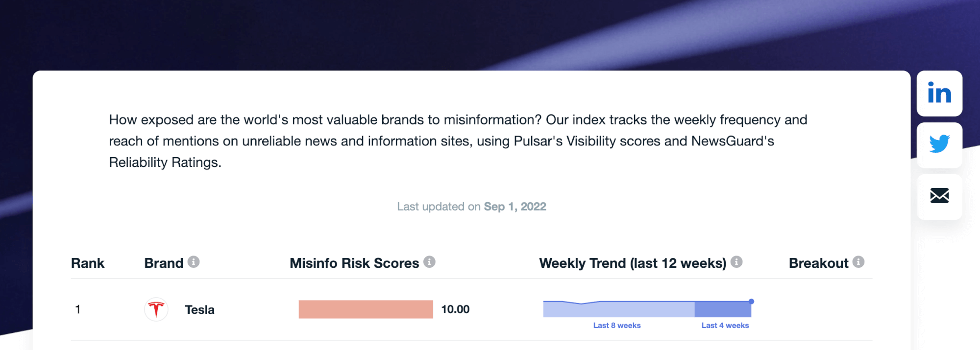Click the endpoint dot on Tesla's trend
This screenshot has width=980, height=350.
(751, 302)
